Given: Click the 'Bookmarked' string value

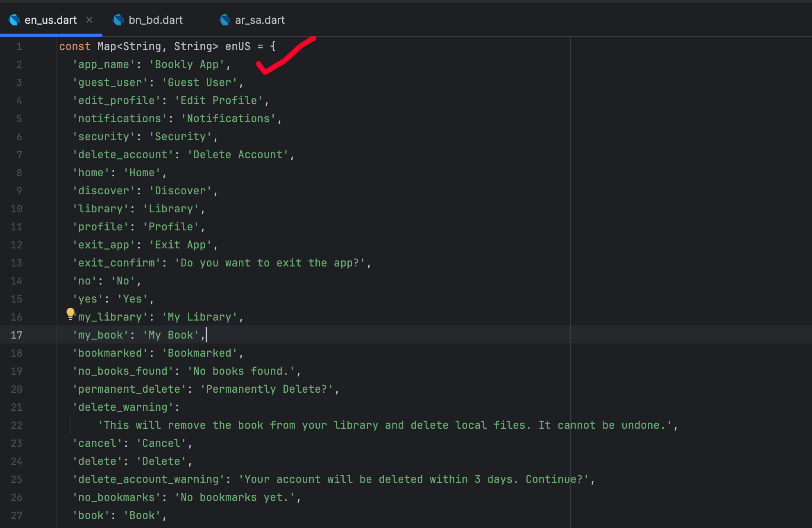Looking at the screenshot, I should pos(200,353).
